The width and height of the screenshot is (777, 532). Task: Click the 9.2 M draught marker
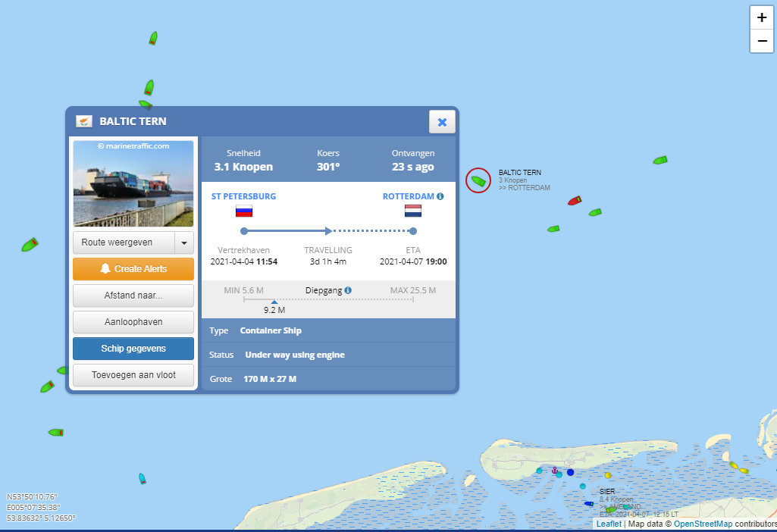tap(274, 302)
